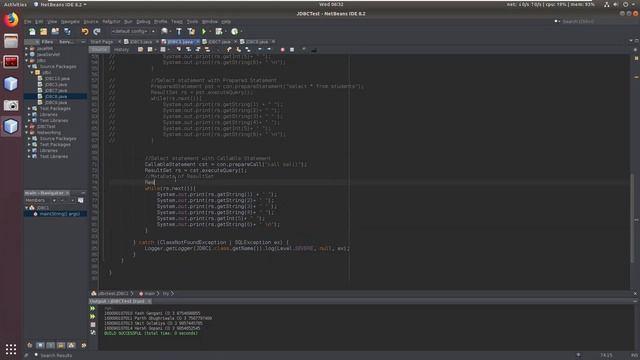
Task: Click the main breadcrumb in the editor
Action: tap(149, 293)
